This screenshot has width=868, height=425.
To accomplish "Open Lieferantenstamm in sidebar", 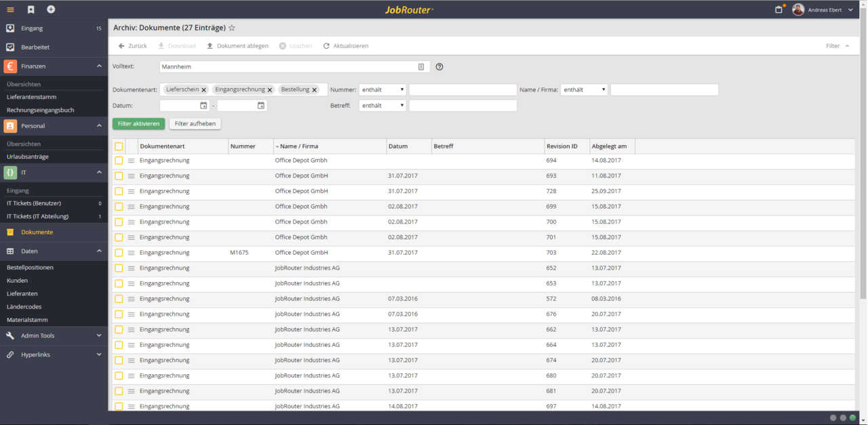I will coord(31,97).
